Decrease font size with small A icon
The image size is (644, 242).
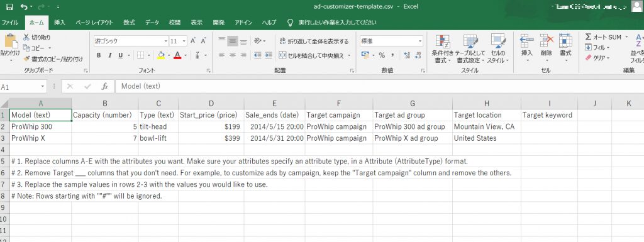203,41
